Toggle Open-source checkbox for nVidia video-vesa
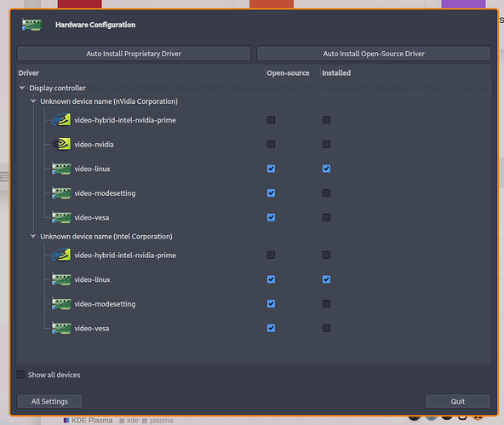 271,218
